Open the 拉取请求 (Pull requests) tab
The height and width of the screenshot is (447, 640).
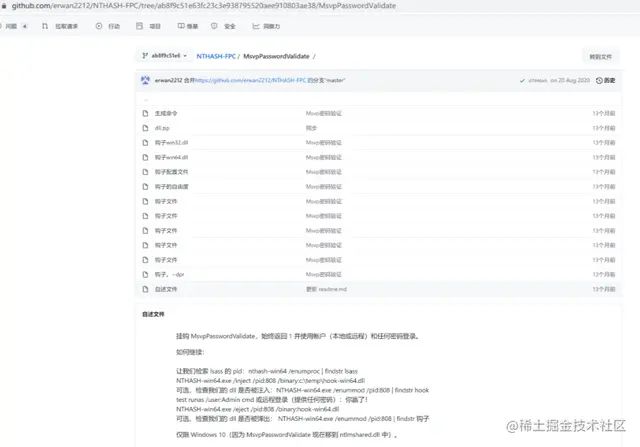coord(60,26)
